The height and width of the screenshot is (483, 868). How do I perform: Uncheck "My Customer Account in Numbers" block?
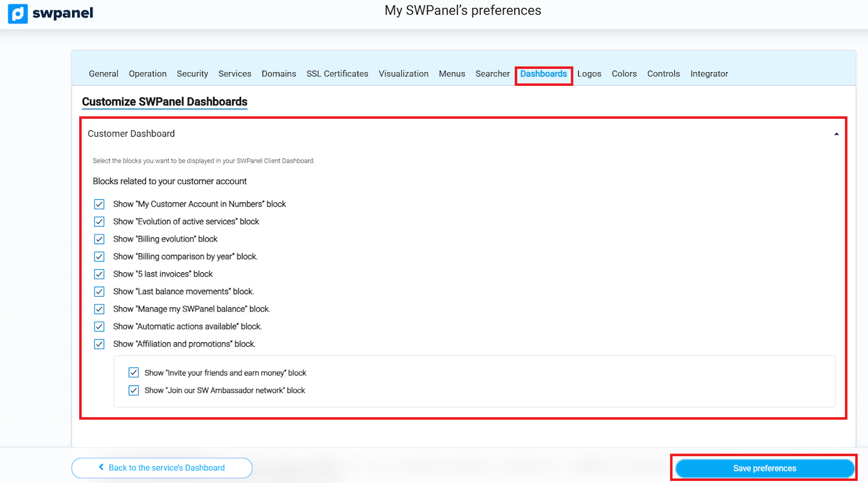pos(99,204)
